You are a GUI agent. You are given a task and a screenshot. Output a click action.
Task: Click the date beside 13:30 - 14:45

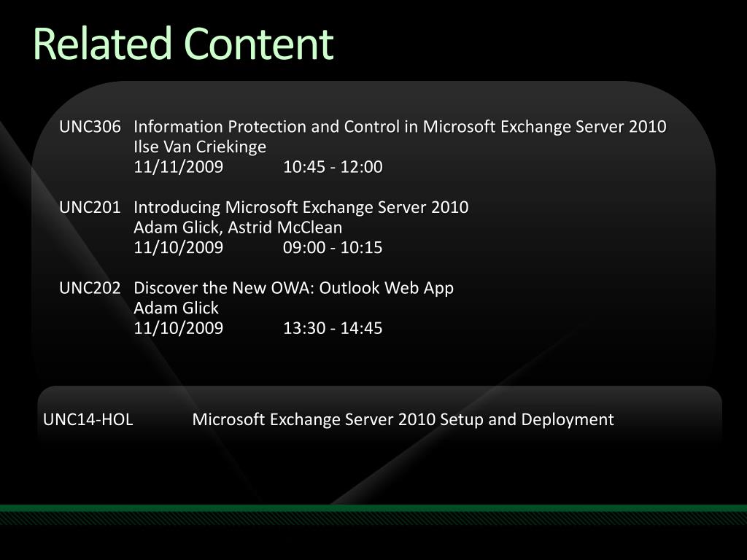[178, 328]
